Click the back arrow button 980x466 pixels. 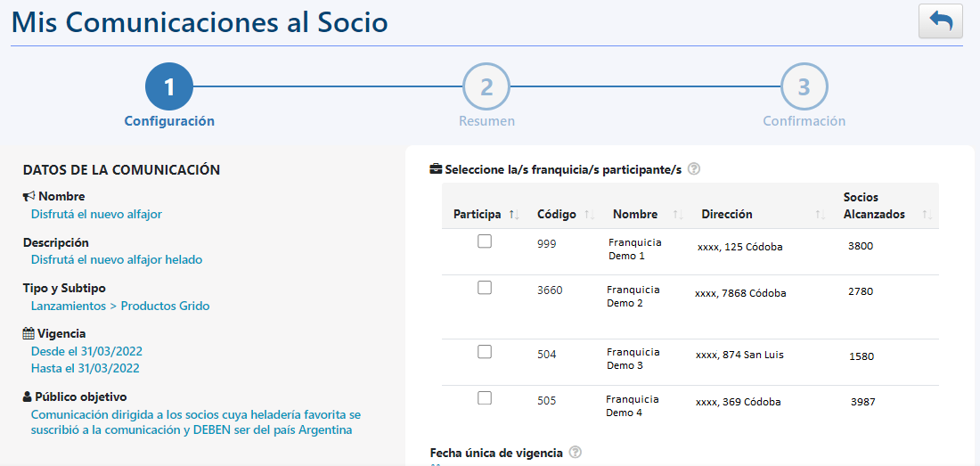tap(941, 21)
